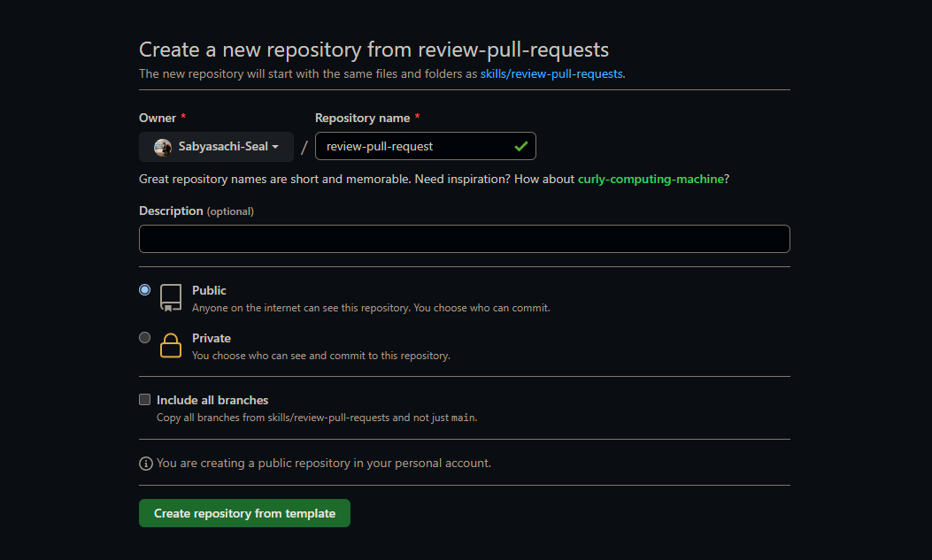Viewport: 932px width, 560px height.
Task: Click the info circle icon near the notice
Action: (x=145, y=463)
